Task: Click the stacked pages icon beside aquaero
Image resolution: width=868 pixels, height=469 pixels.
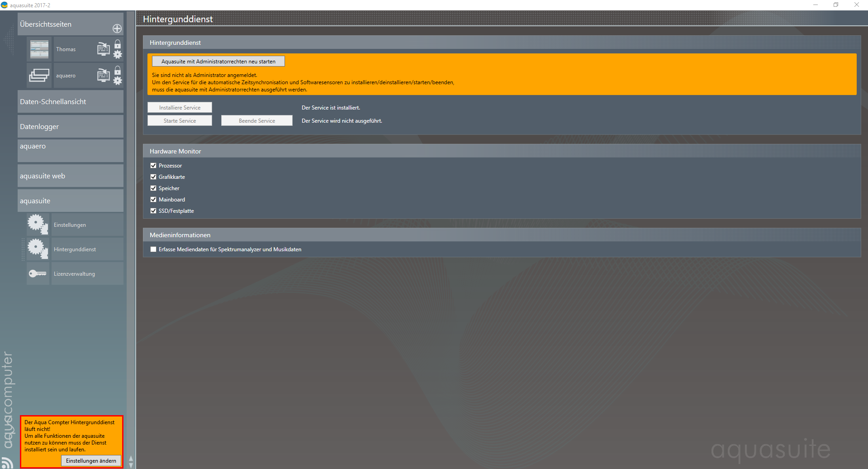Action: tap(39, 76)
